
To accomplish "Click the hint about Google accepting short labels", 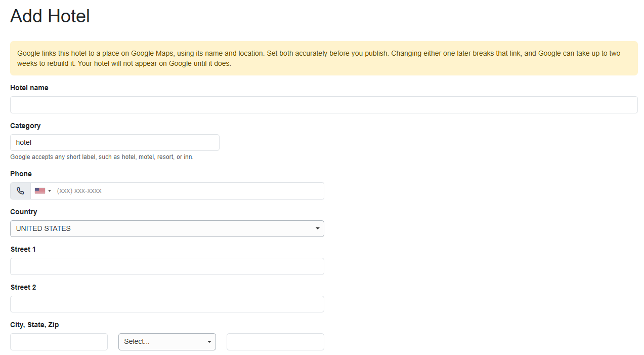I will click(102, 157).
